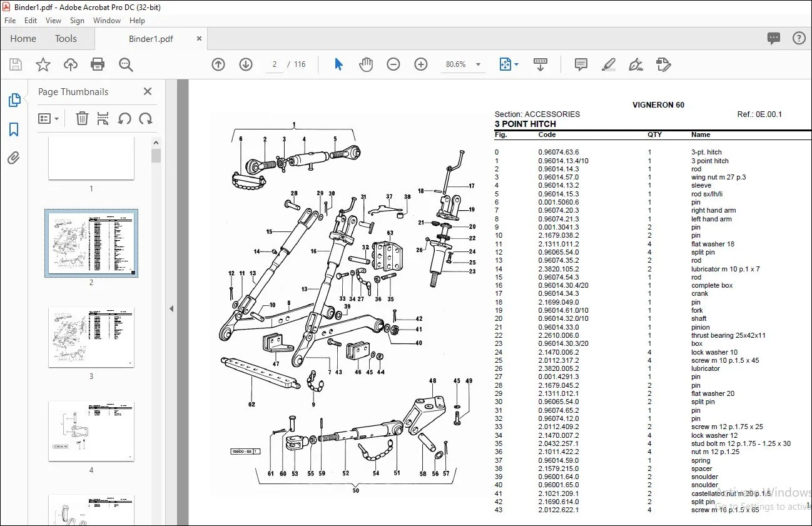Open the File menu

pyautogui.click(x=10, y=21)
